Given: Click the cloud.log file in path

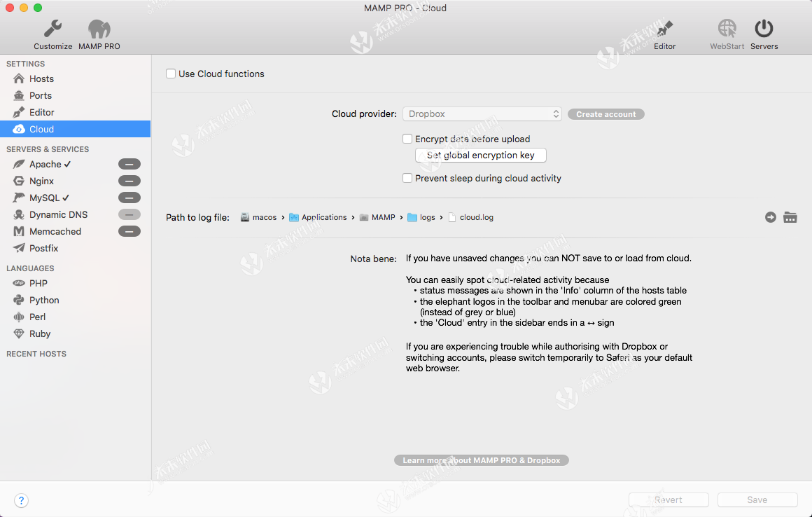Looking at the screenshot, I should pos(470,217).
